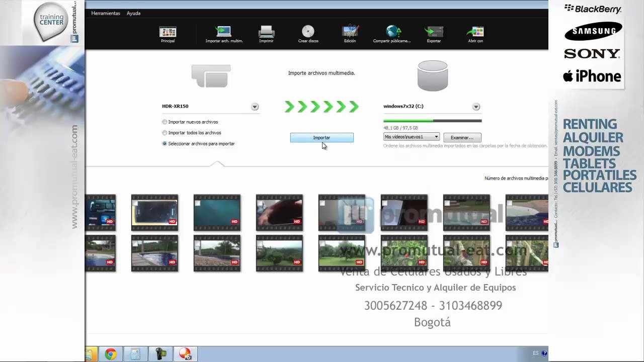Open the Principal home toolbar icon
644x362 pixels.
point(168,34)
